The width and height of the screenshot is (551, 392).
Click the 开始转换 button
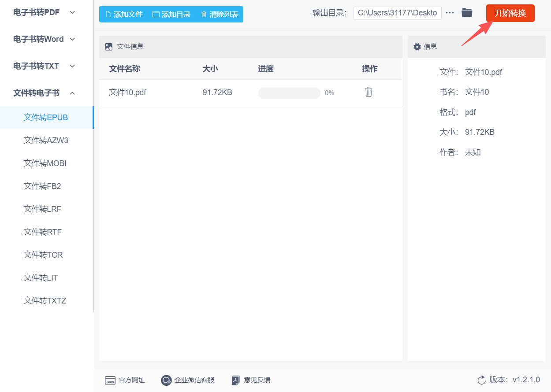click(x=510, y=13)
